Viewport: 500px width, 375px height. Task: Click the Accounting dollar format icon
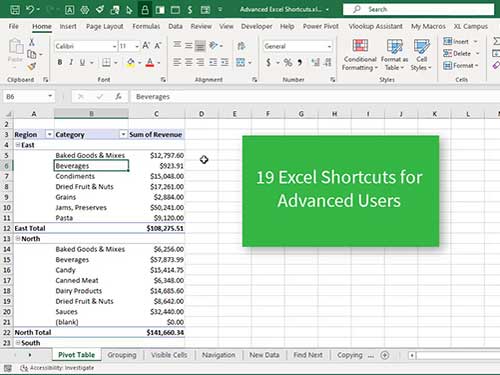[268, 62]
